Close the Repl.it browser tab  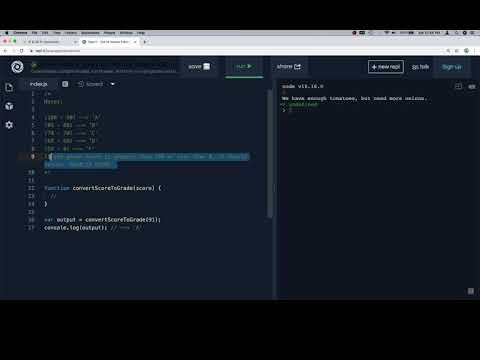[135, 42]
